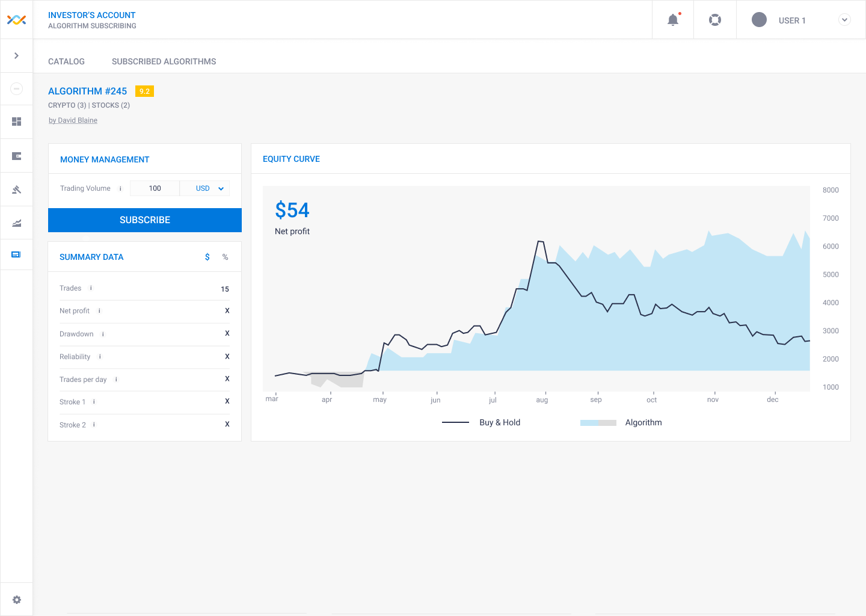Click the gavel auction icon in sidebar

click(16, 190)
